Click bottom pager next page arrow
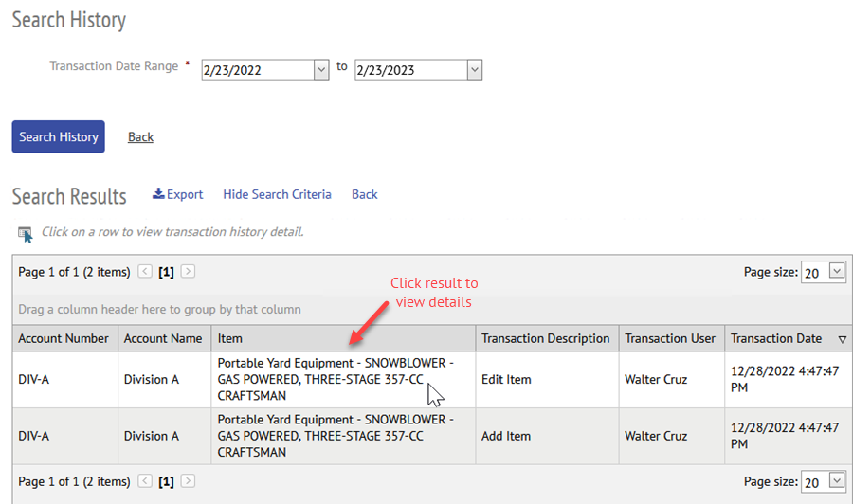Screen dimensions: 853x504 click(188, 481)
